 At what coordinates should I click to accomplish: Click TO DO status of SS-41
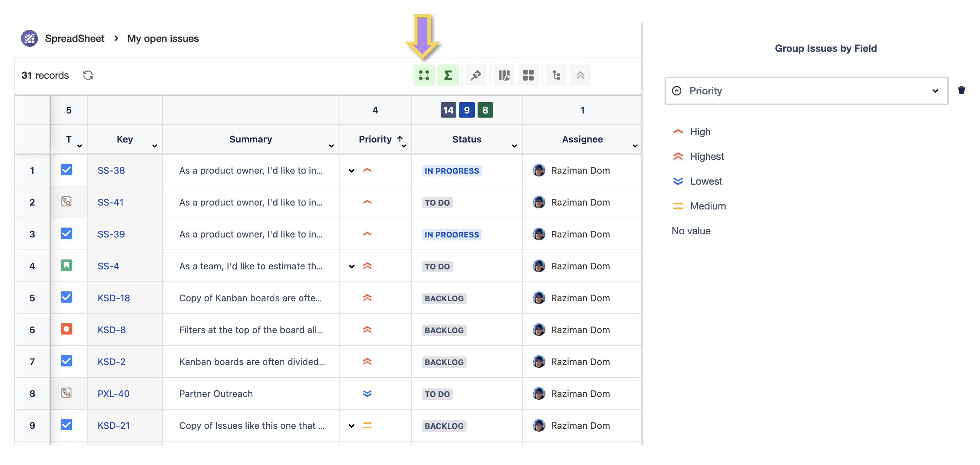coord(437,202)
